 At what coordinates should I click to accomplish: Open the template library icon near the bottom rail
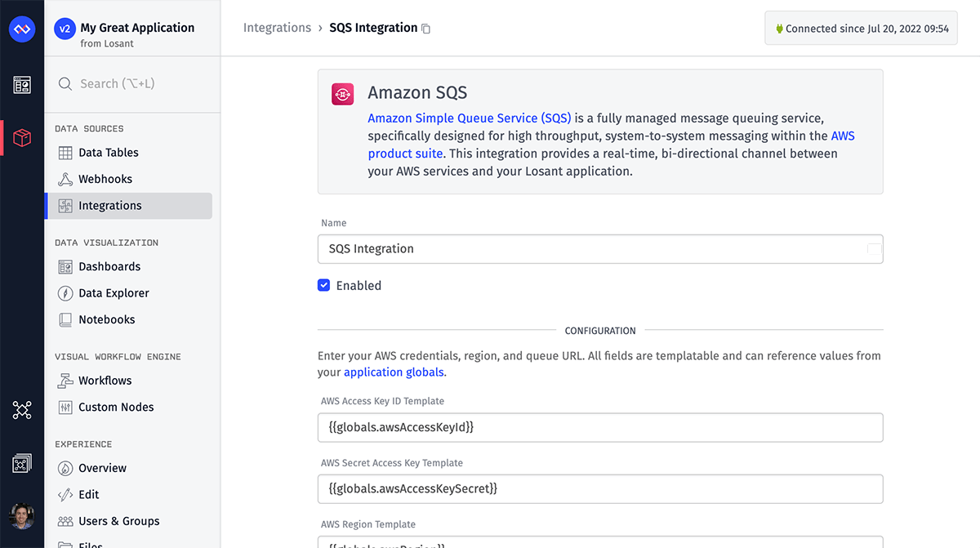pos(21,462)
